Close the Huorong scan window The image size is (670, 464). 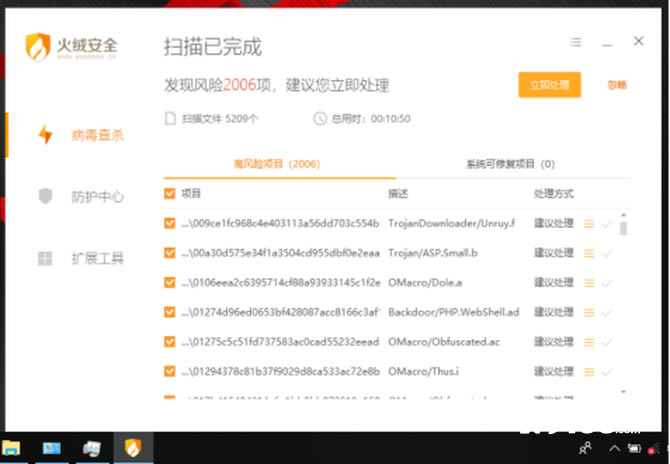(638, 41)
